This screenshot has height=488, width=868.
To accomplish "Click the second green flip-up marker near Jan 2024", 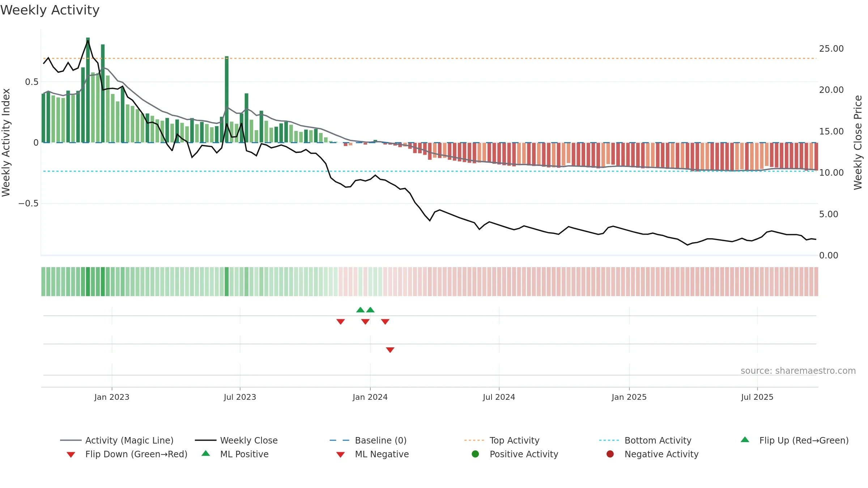I will (370, 310).
